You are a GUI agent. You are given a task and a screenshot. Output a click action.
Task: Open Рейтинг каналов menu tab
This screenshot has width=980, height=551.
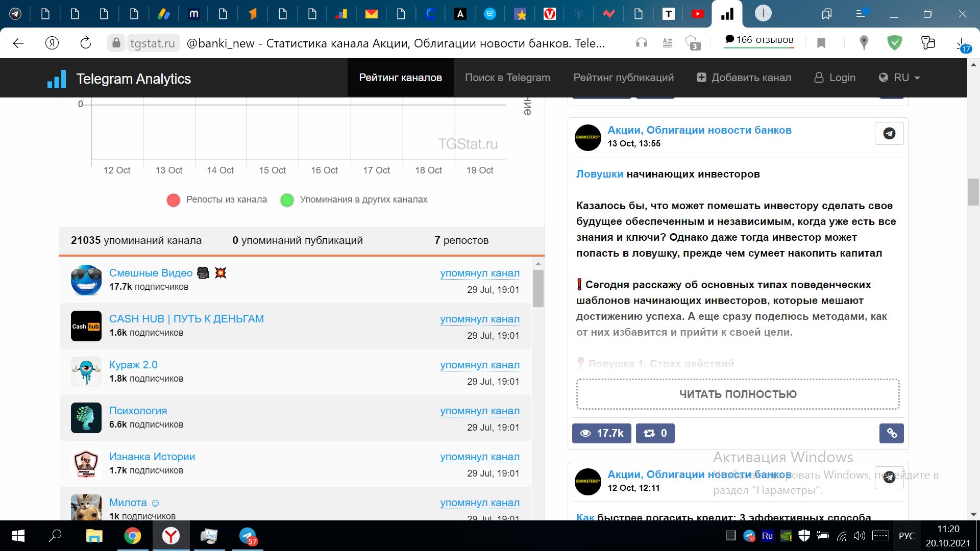[400, 78]
